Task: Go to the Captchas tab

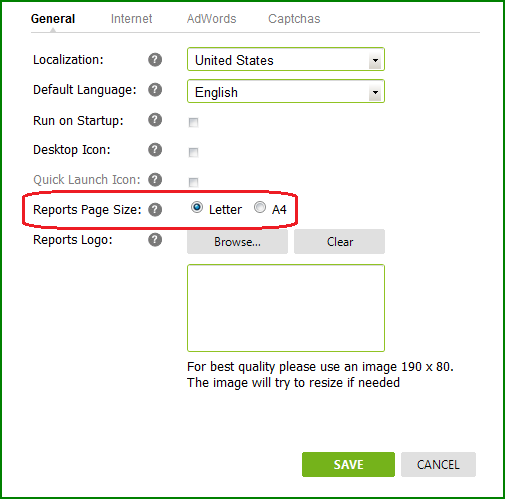Action: [x=294, y=19]
